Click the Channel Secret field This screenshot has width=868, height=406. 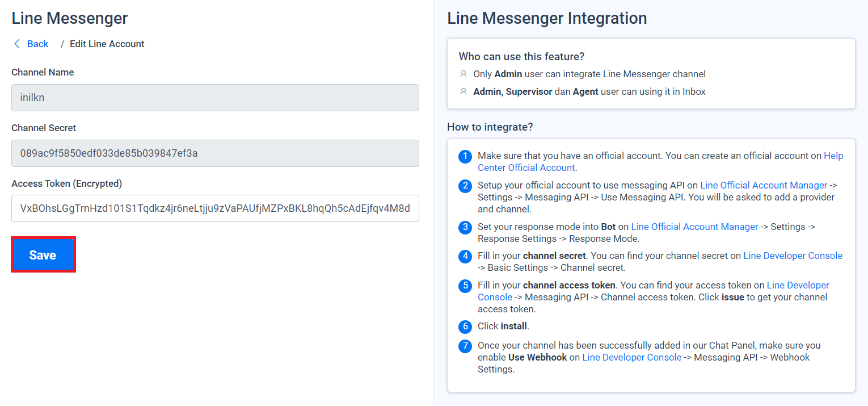tap(215, 153)
